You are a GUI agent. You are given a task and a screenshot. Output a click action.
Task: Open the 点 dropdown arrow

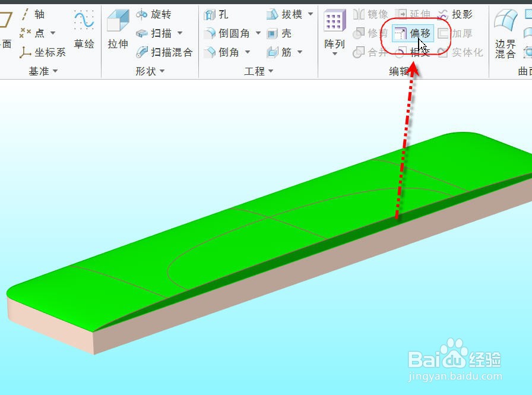(x=53, y=33)
